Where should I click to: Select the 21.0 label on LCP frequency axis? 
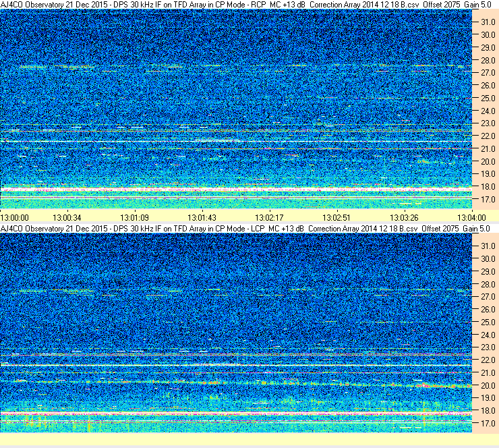click(x=488, y=373)
